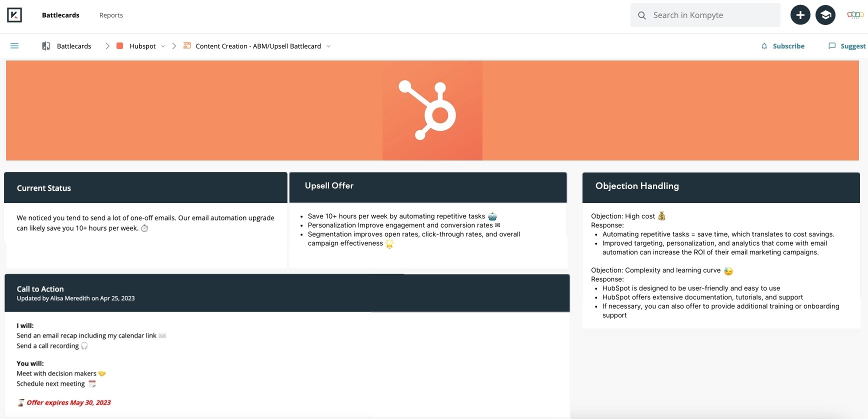Click 'Segmentation improves open rates' bullet
Screen dimensions: 868x419
414,238
